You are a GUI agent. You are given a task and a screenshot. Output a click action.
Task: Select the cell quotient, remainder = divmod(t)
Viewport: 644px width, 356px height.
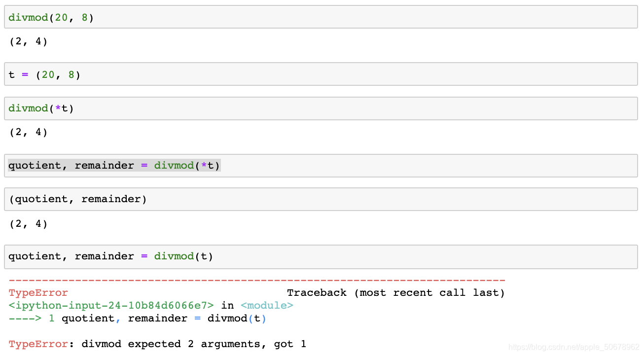321,256
